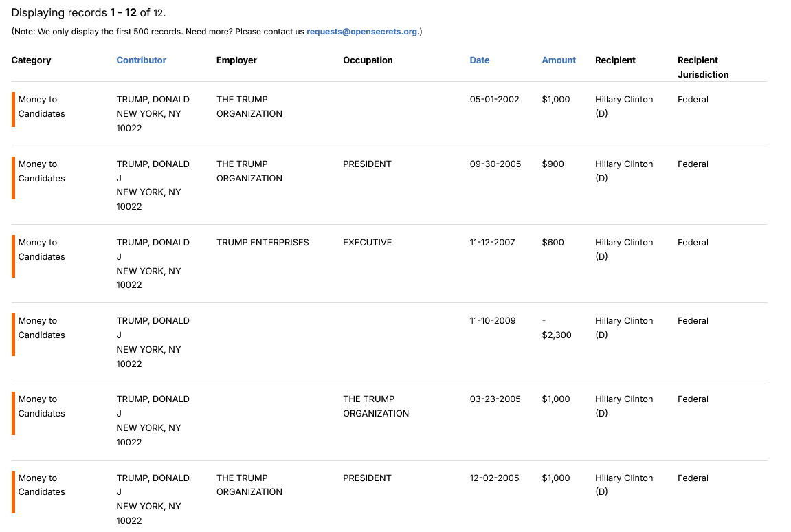
Task: Click THE TRUMP ORGANIZATION employer in the 05-01-2002 row
Action: pyautogui.click(x=249, y=107)
